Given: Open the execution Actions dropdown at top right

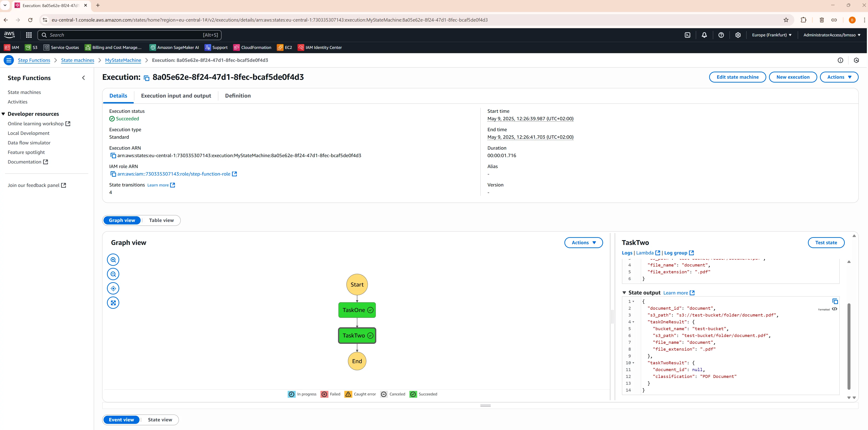Looking at the screenshot, I should tap(839, 77).
